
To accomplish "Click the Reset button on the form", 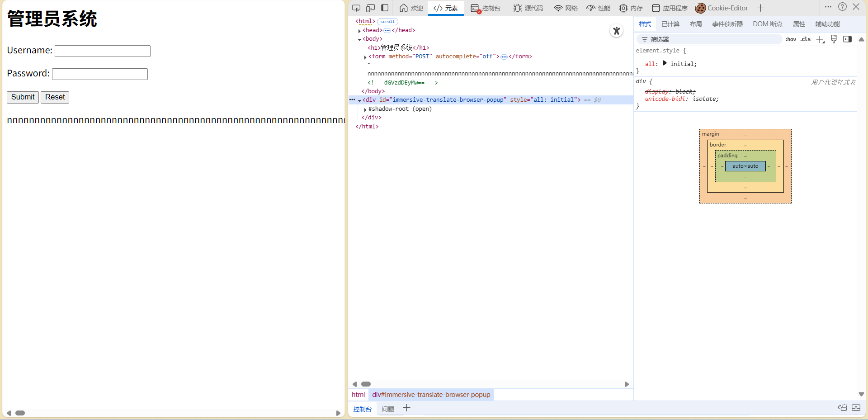I will (55, 97).
